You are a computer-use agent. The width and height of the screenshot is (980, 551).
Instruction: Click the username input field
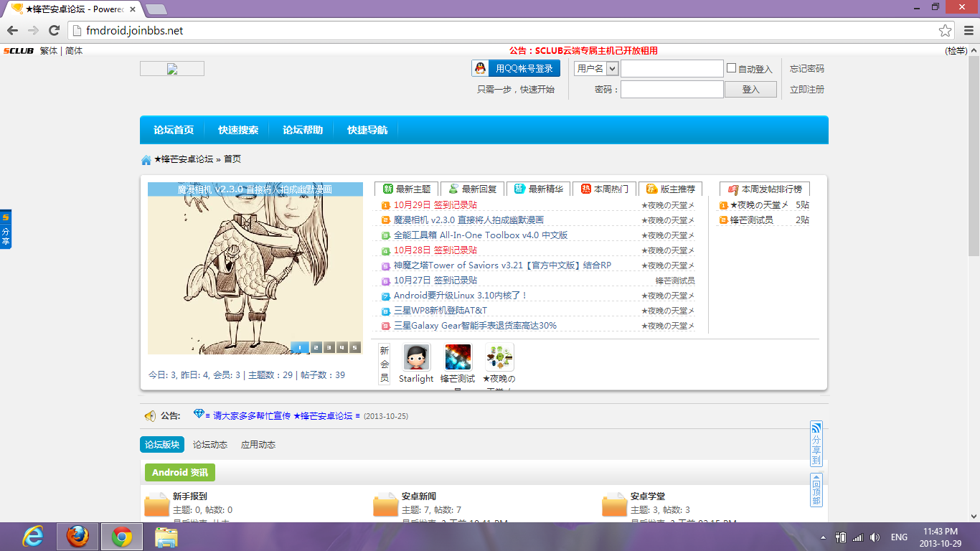coord(672,68)
